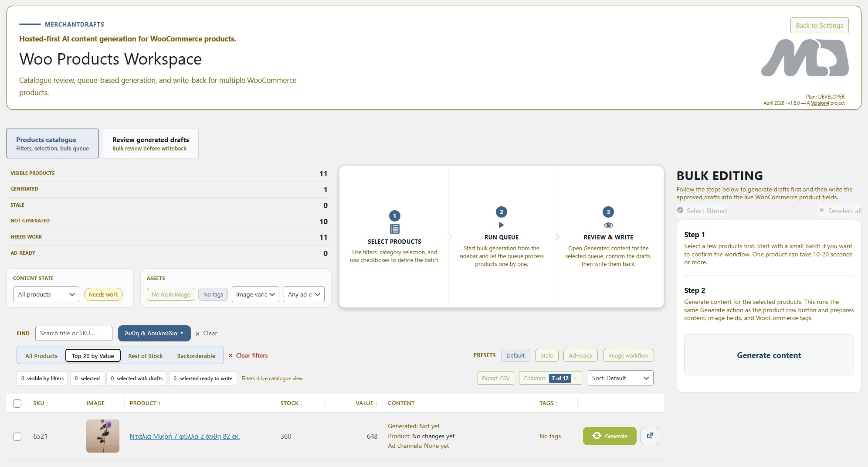
Task: Click the Generate content button
Action: tap(769, 355)
